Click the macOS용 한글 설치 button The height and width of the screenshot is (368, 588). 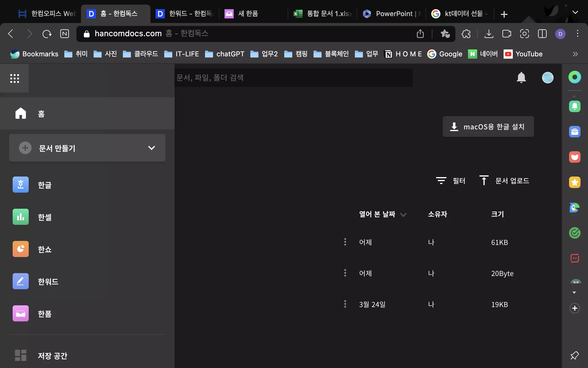(x=488, y=126)
